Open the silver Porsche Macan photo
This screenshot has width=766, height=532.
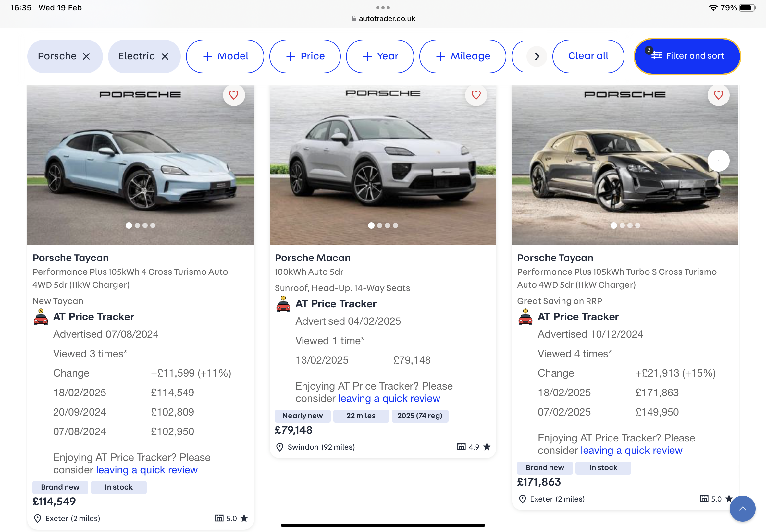(x=382, y=160)
